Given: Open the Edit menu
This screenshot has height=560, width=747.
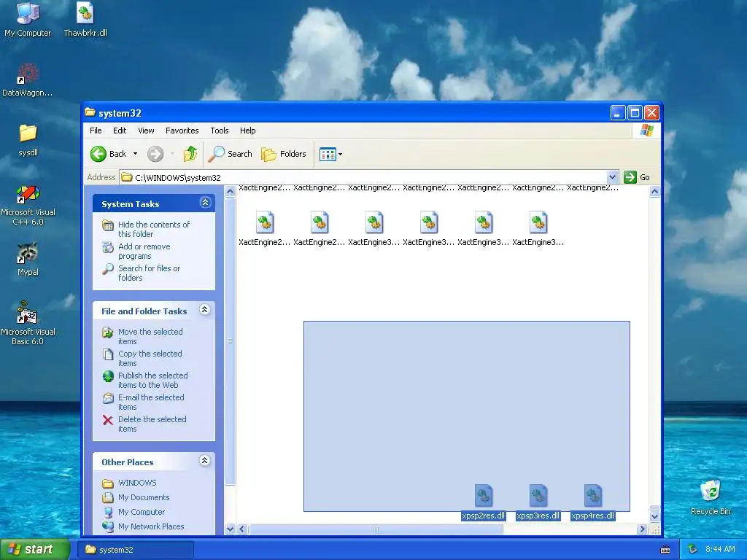Looking at the screenshot, I should (120, 131).
